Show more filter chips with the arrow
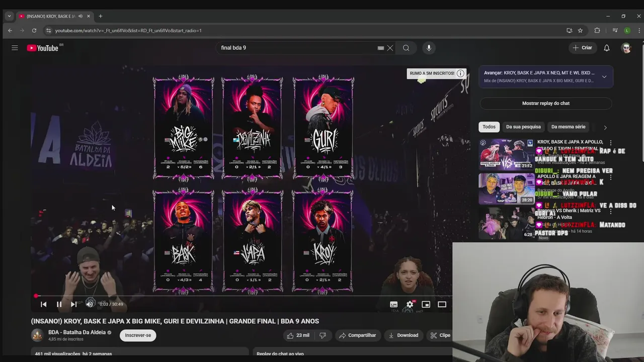This screenshot has height=362, width=644. 605,128
